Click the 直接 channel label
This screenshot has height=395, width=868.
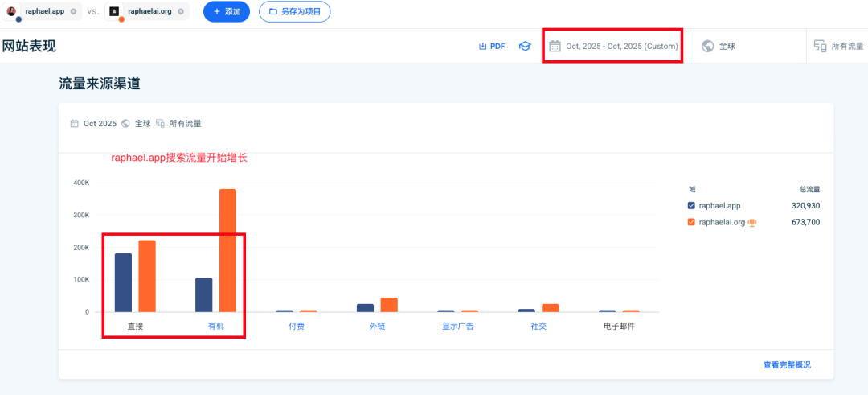135,327
